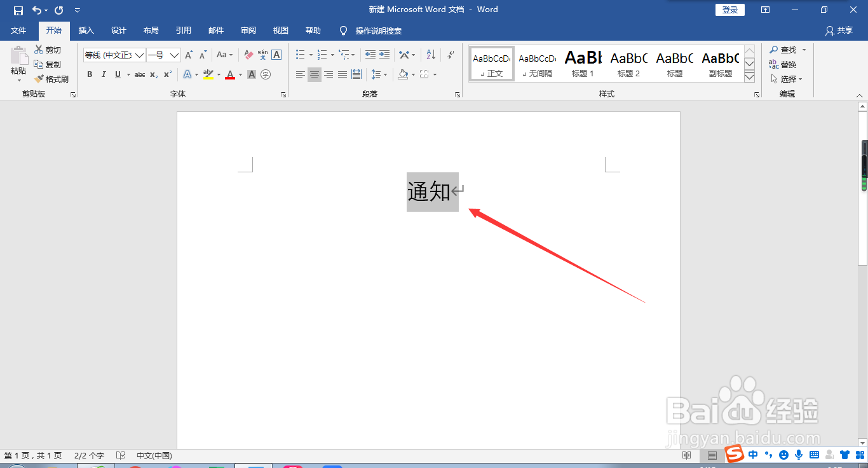Decrease paragraph indent
Screen dimensions: 868x468
coord(370,55)
